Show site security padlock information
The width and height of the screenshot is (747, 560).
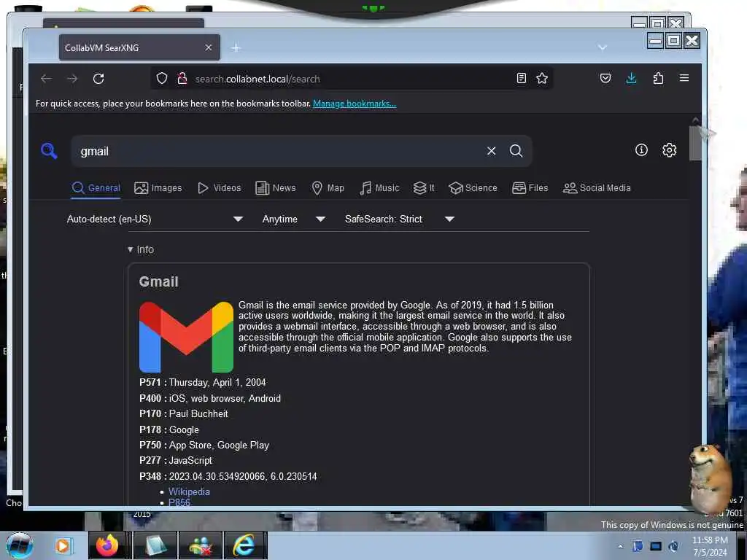coord(182,78)
